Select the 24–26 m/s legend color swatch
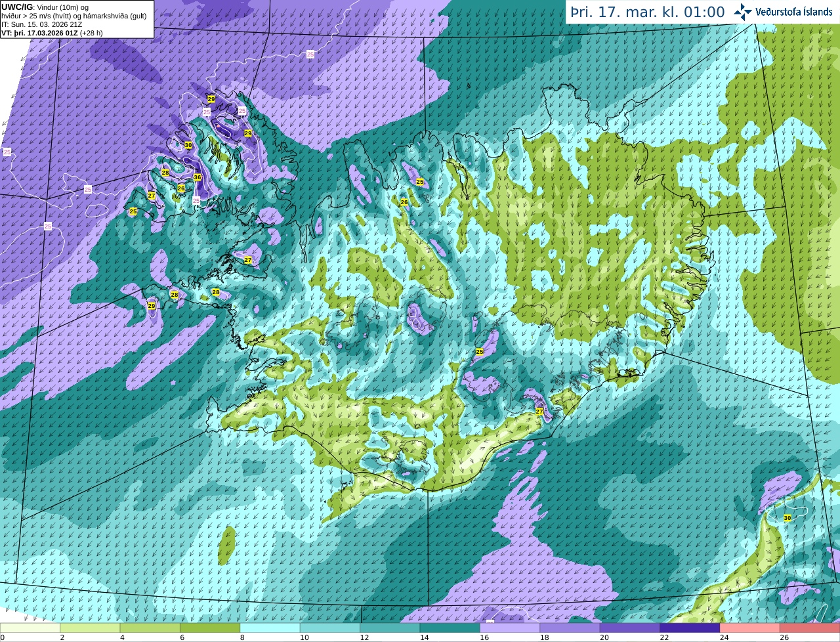This screenshot has height=642, width=840. click(x=750, y=628)
